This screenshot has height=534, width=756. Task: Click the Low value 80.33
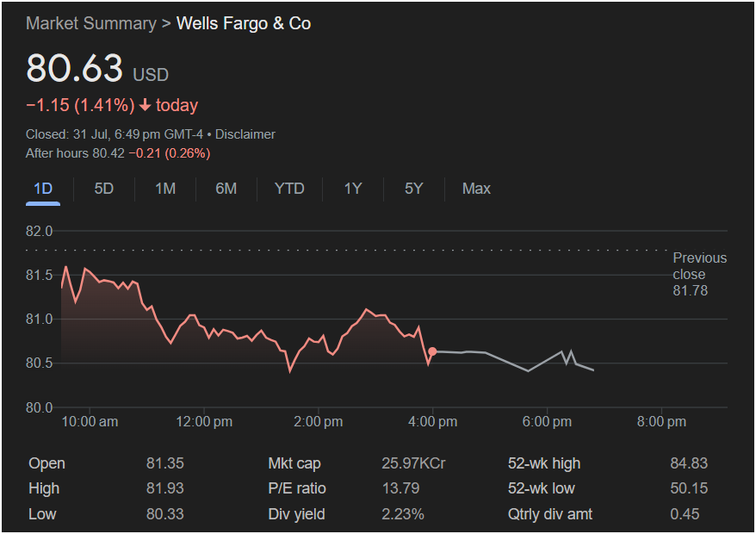(165, 513)
